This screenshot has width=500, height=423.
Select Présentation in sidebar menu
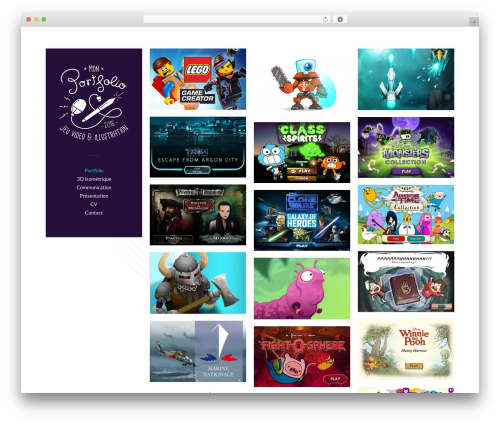(94, 196)
